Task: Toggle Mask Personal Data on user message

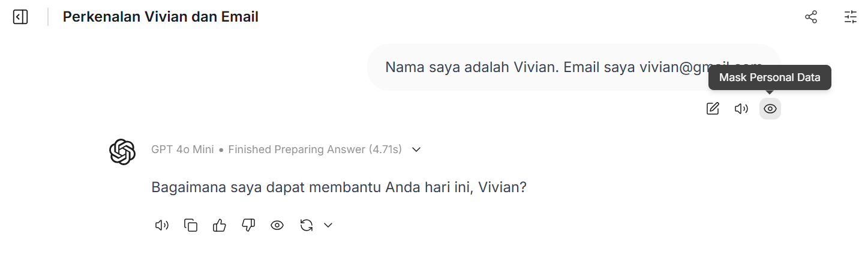Action: 770,109
